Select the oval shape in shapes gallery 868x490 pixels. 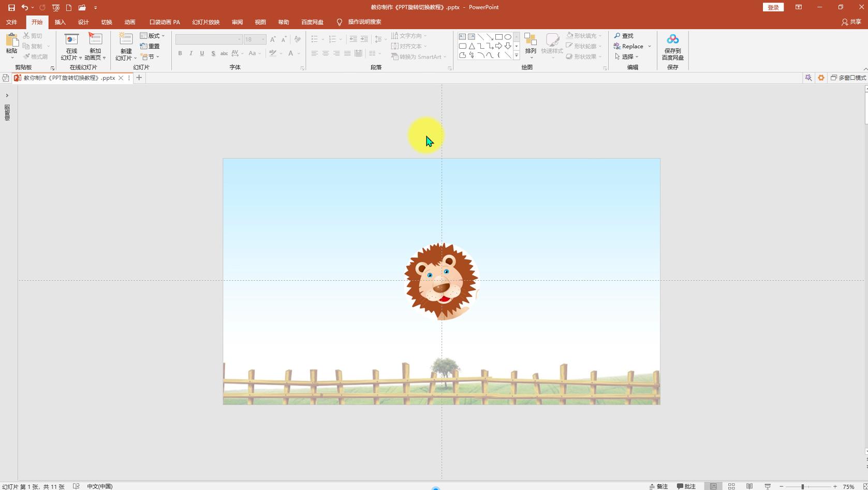pos(508,37)
